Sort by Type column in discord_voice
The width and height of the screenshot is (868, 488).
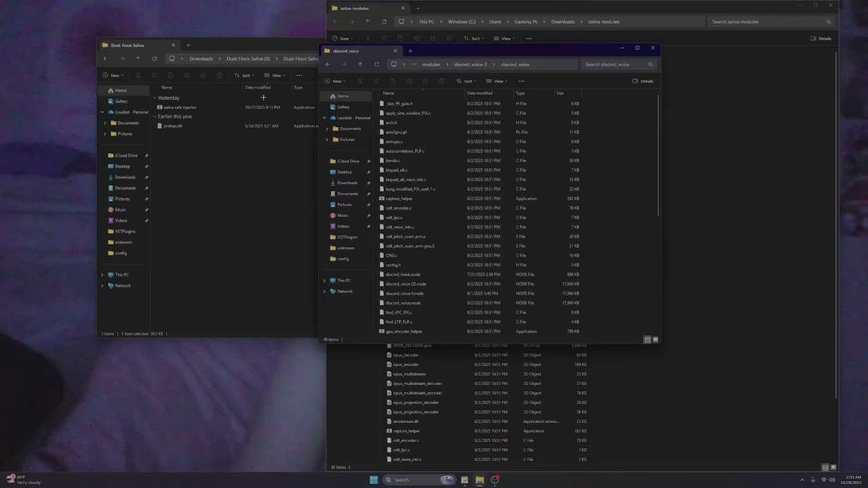coord(520,93)
